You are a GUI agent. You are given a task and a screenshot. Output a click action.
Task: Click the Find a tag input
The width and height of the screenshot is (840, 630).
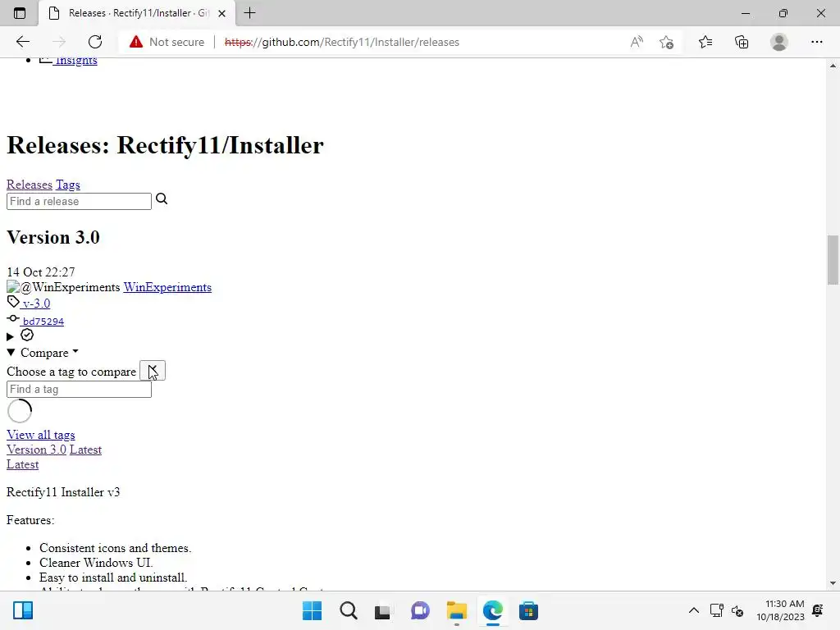click(79, 390)
